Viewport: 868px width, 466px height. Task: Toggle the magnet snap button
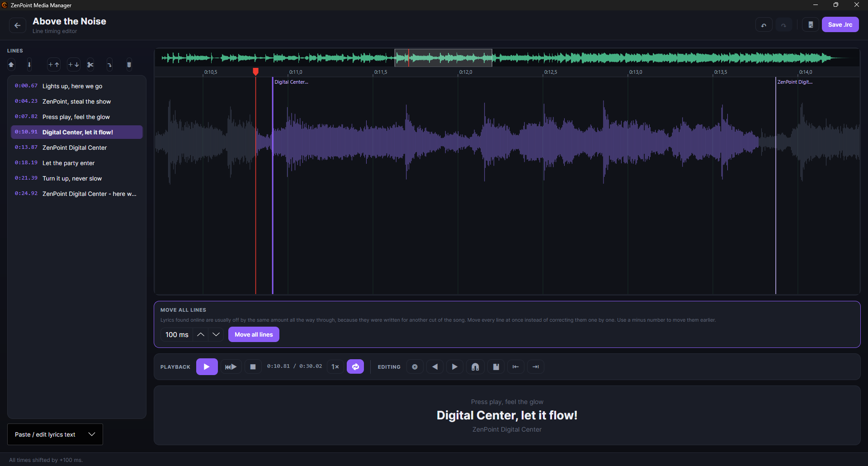(475, 367)
